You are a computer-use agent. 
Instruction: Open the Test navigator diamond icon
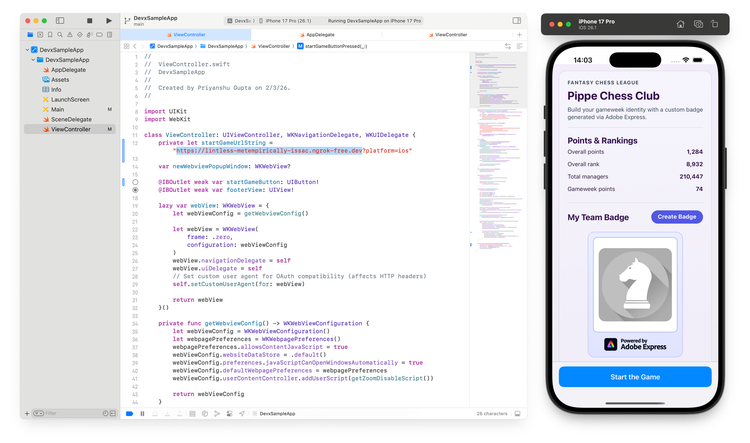(x=79, y=34)
